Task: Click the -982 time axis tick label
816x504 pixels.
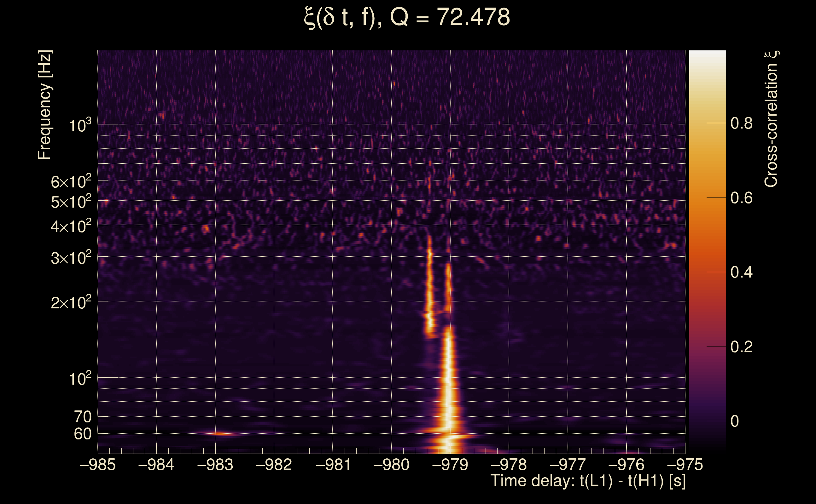Action: pyautogui.click(x=274, y=465)
